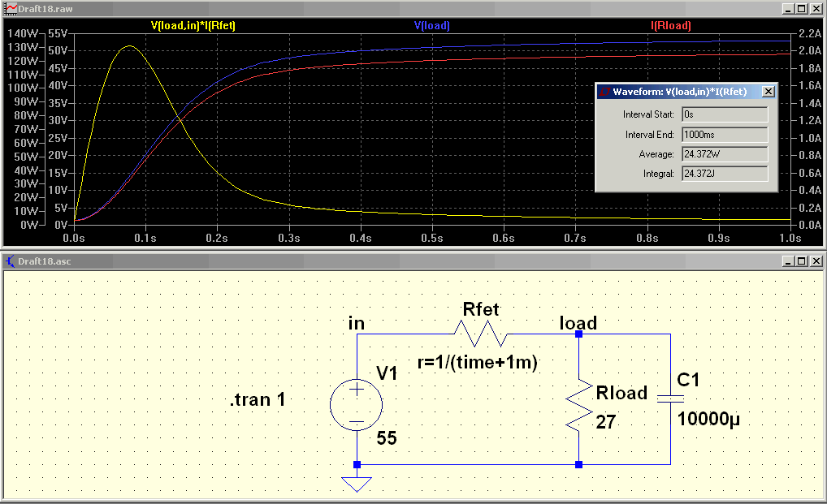Click the r=1/(time+1m) value text

click(478, 362)
